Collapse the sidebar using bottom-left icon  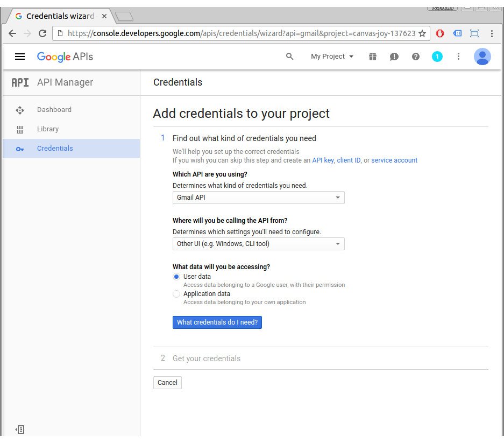(19, 430)
